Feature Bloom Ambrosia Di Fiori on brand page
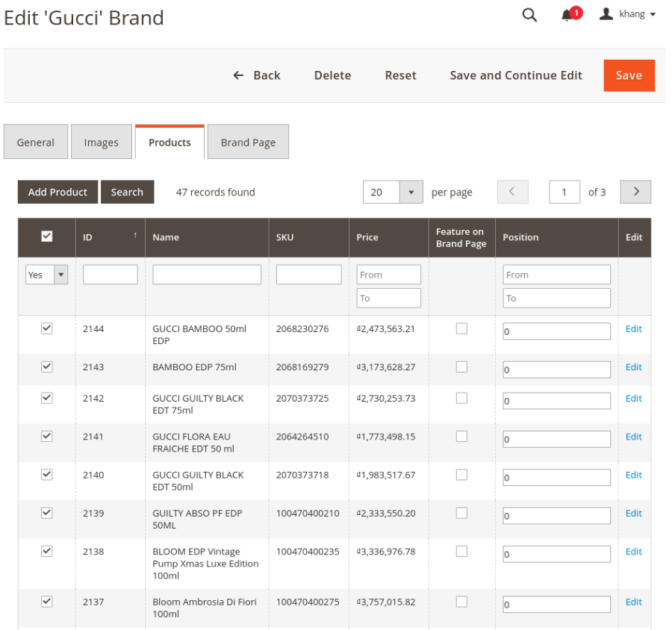Viewport: 672px width, 630px height. tap(461, 602)
